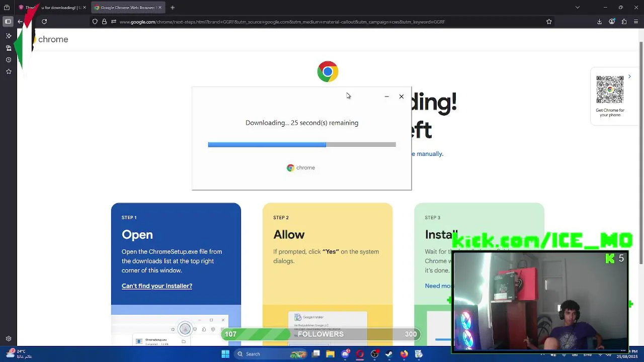This screenshot has width=644, height=362.
Task: Open the browser downloads panel
Action: pos(599,22)
